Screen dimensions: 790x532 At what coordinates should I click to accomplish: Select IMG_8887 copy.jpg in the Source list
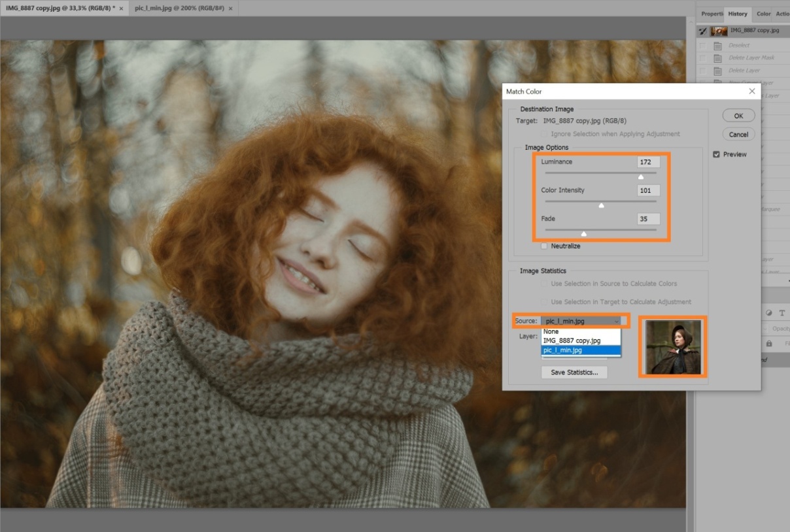(x=581, y=341)
